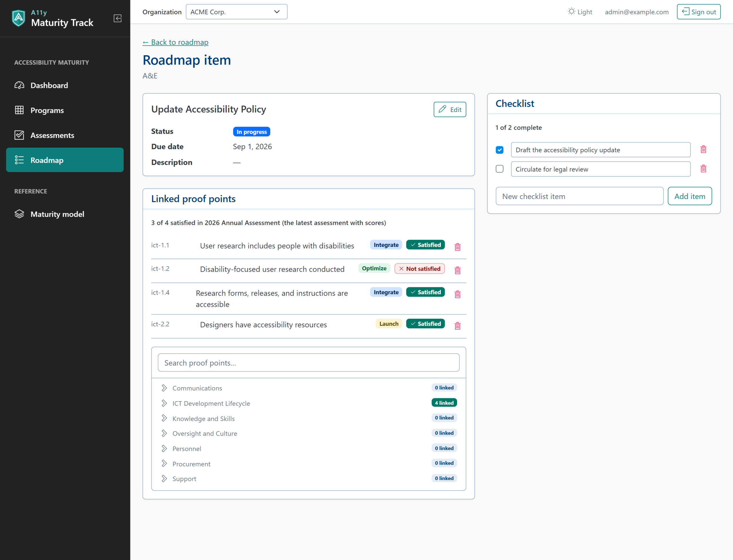The image size is (733, 560).
Task: Click the Add item button
Action: 690,196
